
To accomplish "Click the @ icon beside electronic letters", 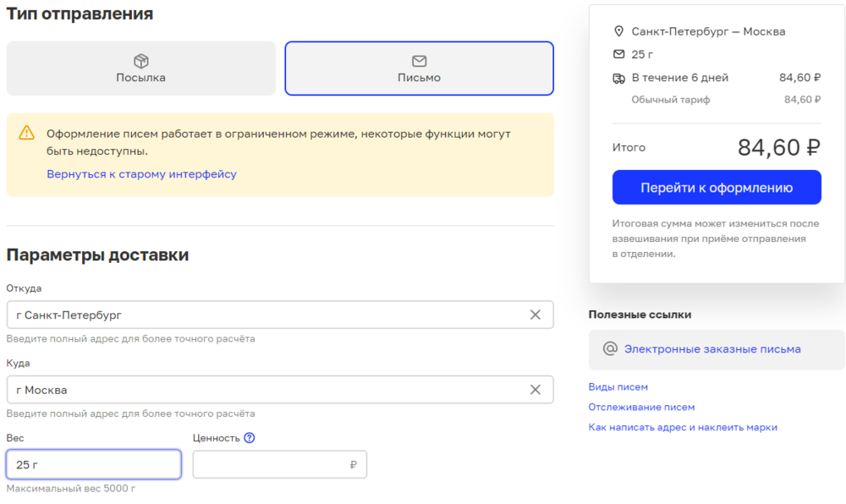I will pyautogui.click(x=609, y=349).
